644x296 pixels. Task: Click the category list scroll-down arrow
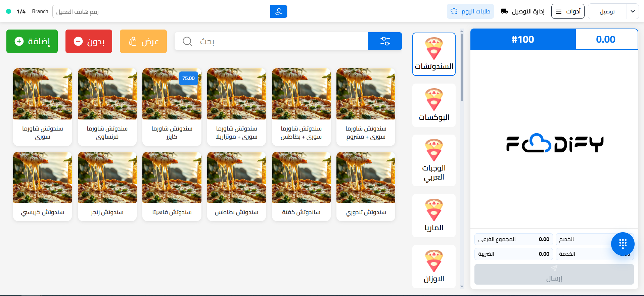(462, 287)
